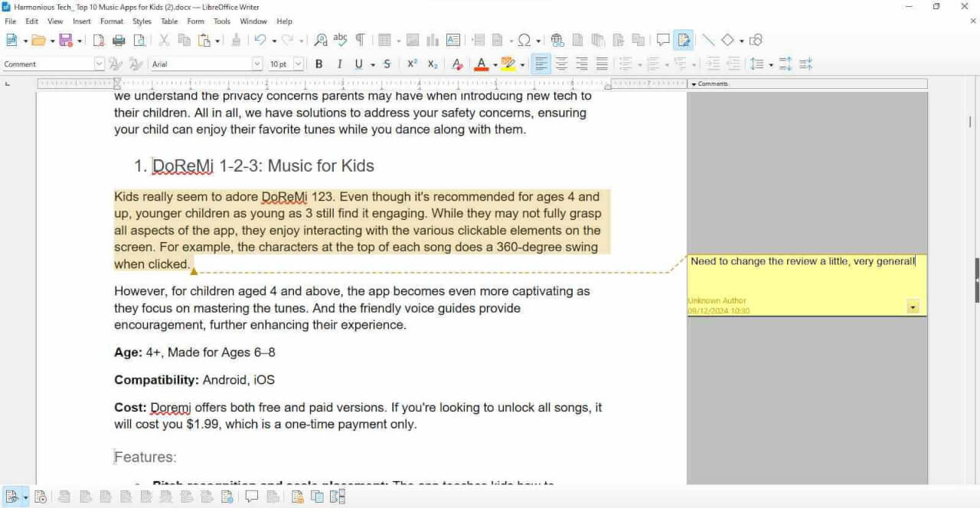The image size is (980, 508).
Task: Insert a comment into the document
Action: pos(663,40)
